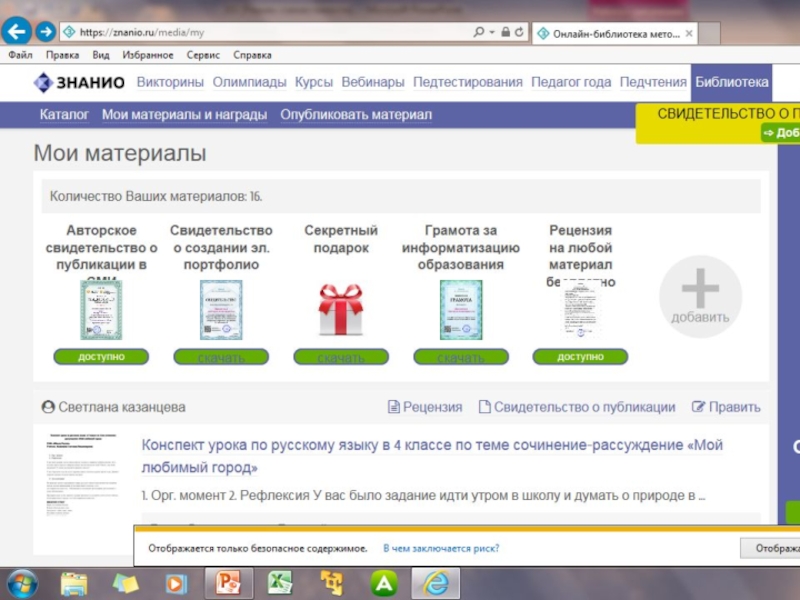The width and height of the screenshot is (800, 600).
Task: Click the refresh icon in address bar
Action: [519, 32]
